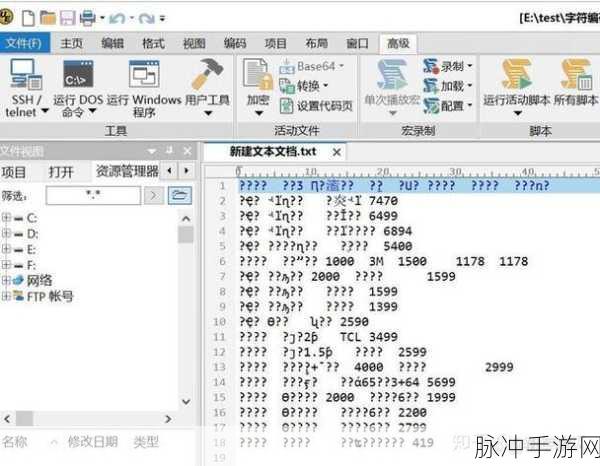The height and width of the screenshot is (466, 600).
Task: Open Base64 dropdown arrow
Action: click(341, 66)
